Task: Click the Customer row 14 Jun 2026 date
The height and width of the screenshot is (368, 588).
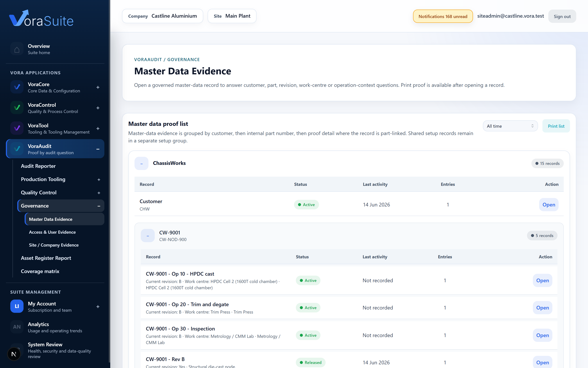Action: [x=376, y=205]
